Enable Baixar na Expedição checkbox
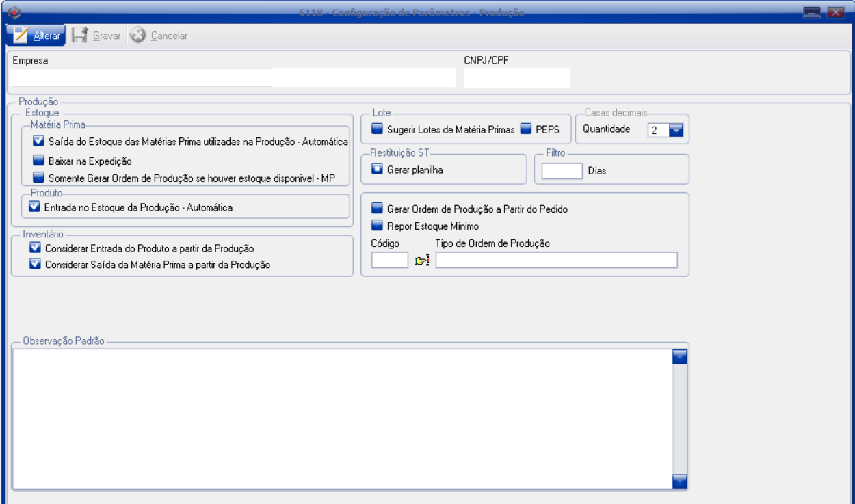This screenshot has height=504, width=855. [x=38, y=161]
